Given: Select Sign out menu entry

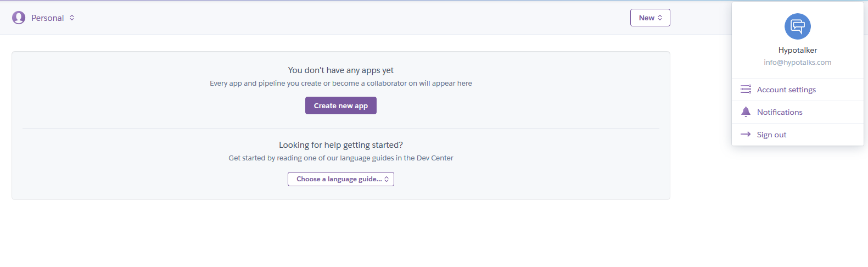Looking at the screenshot, I should tap(798, 135).
